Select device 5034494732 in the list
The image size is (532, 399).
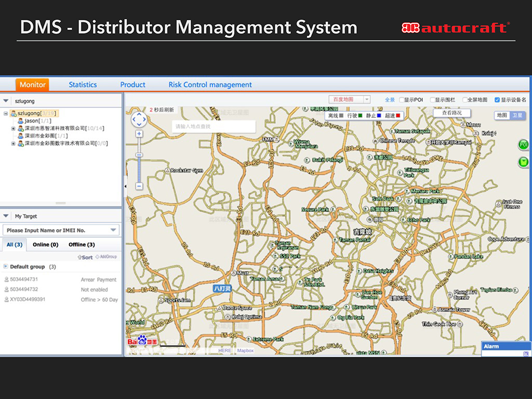(24, 289)
